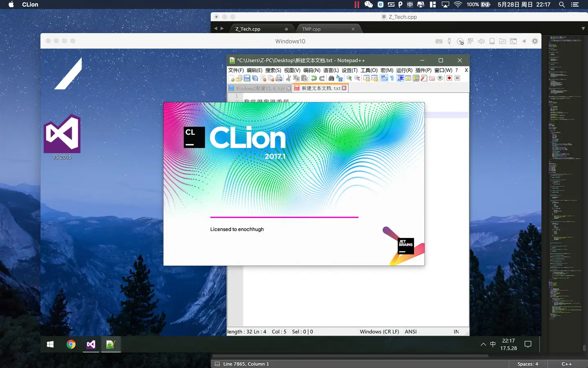Click the Save All icon in Notepad++
The height and width of the screenshot is (368, 588).
point(255,78)
